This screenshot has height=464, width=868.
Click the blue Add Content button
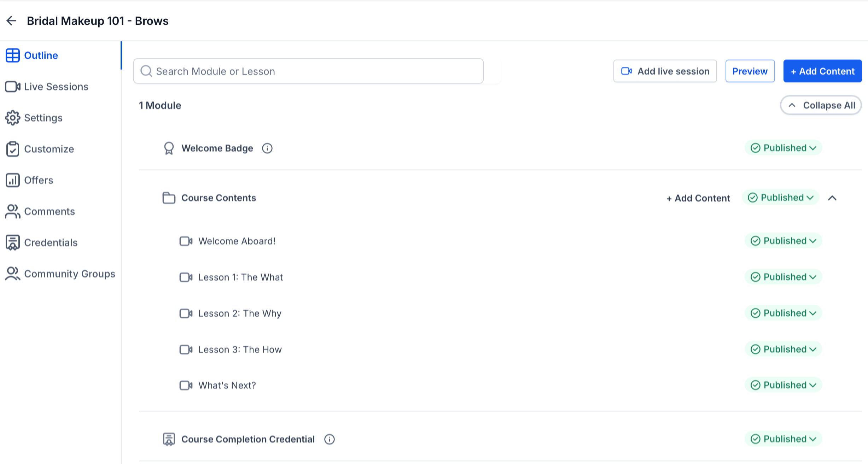click(822, 71)
